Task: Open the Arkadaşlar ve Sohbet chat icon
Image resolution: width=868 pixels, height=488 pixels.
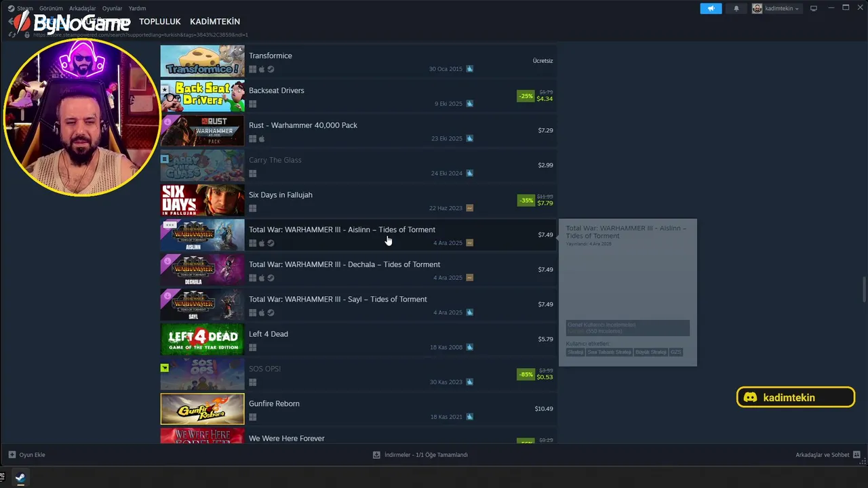Action: click(x=856, y=455)
